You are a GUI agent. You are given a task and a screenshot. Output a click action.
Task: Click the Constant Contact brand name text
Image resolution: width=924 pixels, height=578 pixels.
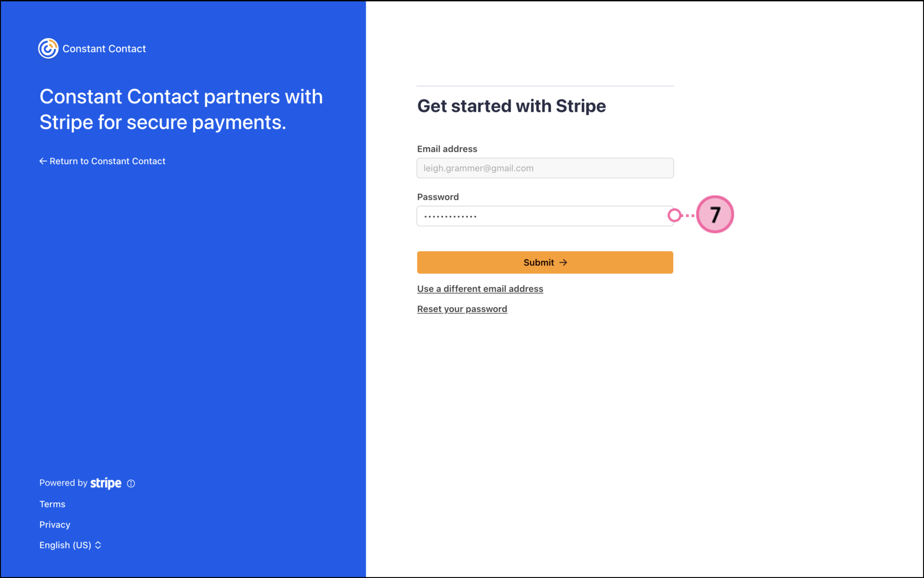(x=104, y=49)
